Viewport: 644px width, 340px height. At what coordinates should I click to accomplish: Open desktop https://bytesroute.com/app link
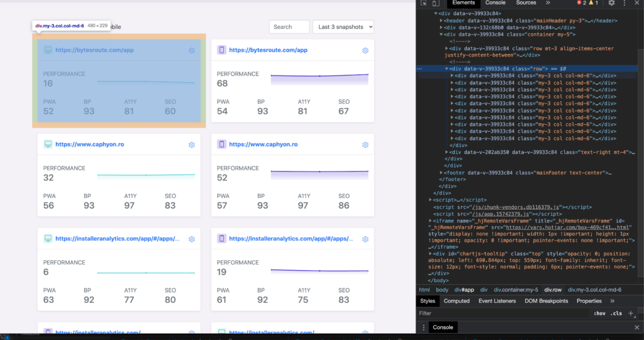[94, 50]
